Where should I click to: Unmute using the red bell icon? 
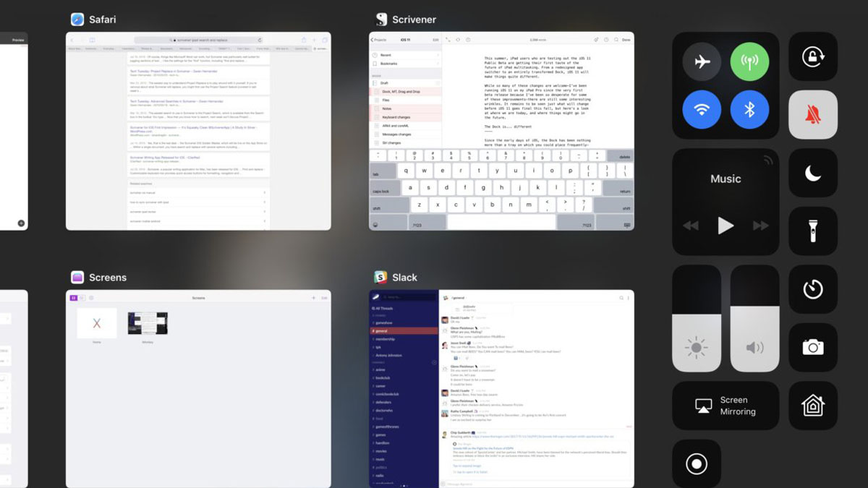[812, 115]
